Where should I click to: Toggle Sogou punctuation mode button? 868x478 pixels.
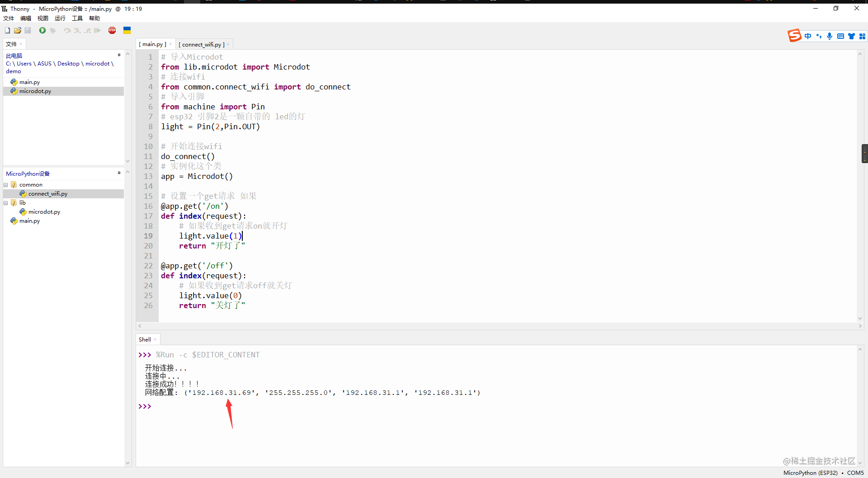819,36
